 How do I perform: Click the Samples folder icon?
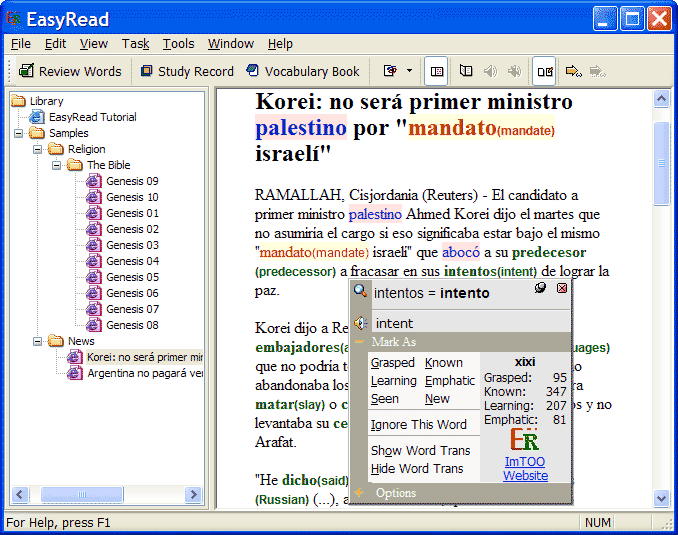tap(37, 133)
